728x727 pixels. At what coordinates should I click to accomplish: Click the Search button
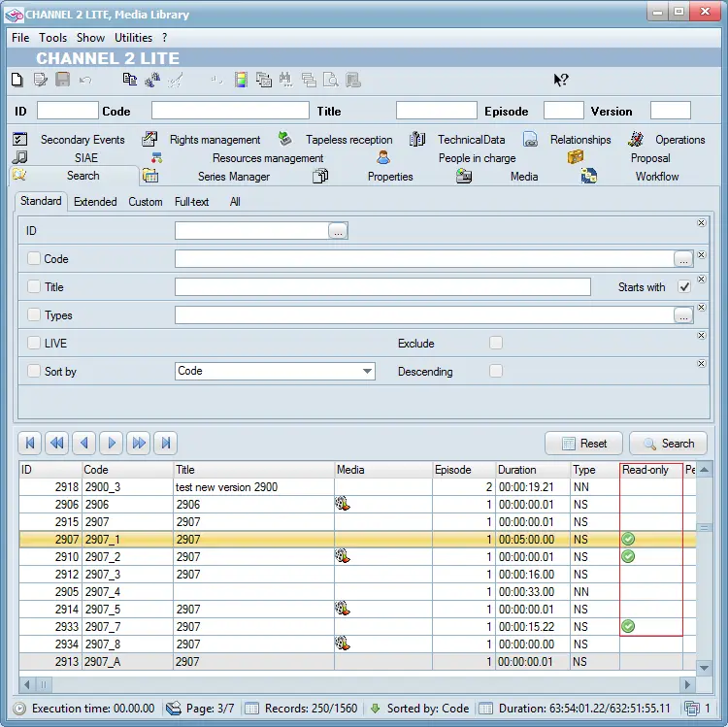click(x=668, y=444)
